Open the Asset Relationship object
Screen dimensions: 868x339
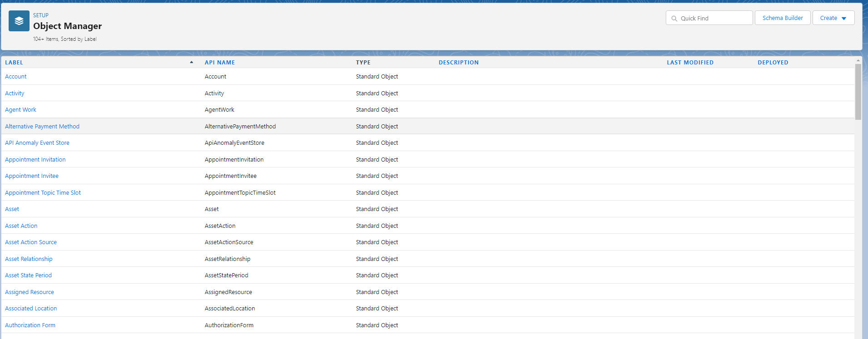point(29,259)
